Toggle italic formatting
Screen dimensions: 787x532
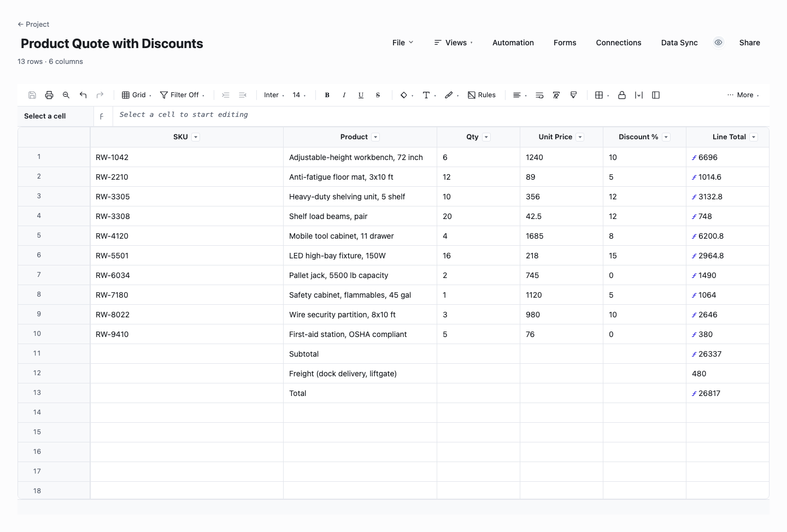coord(344,95)
